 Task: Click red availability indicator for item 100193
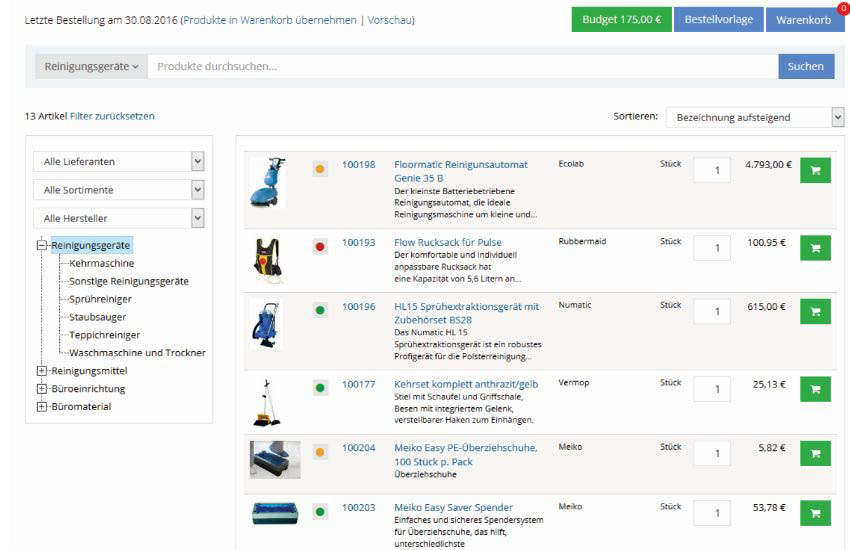coord(320,246)
